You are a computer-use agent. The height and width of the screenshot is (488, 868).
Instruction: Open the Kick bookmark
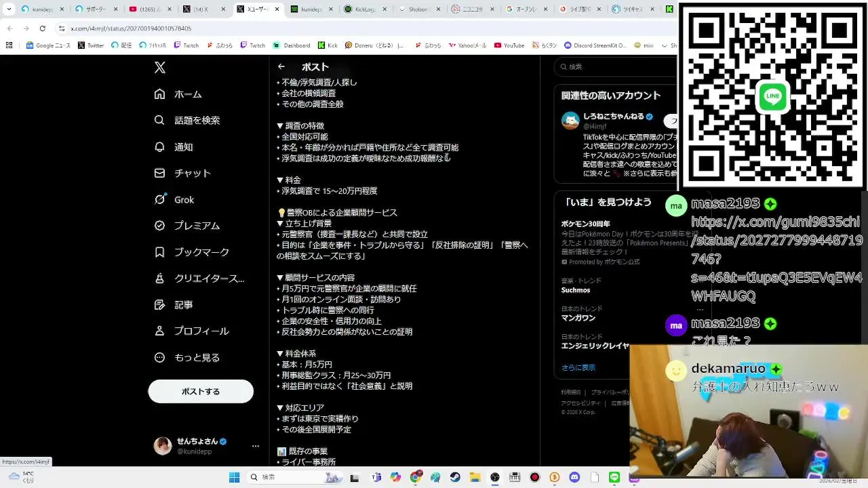coord(328,45)
